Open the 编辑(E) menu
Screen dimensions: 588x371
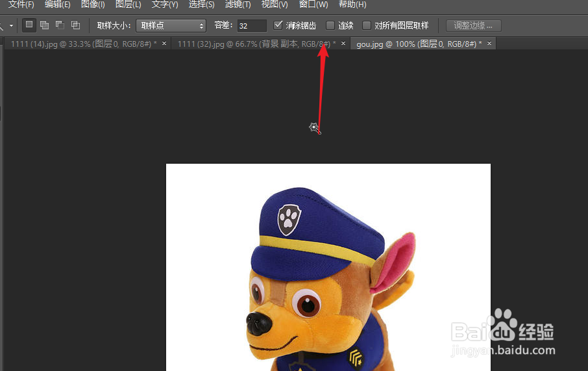[57, 5]
